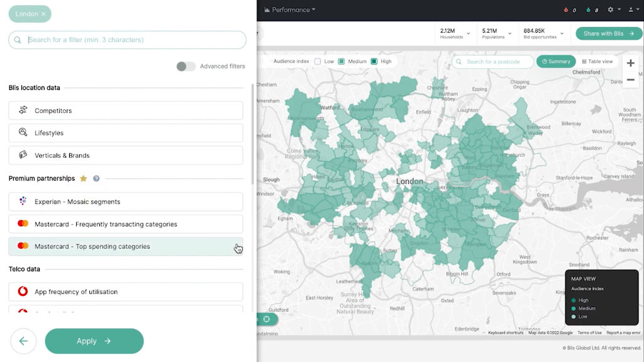The height and width of the screenshot is (362, 644).
Task: Click Mastercard logo beside Top spending categories
Action: (x=23, y=246)
